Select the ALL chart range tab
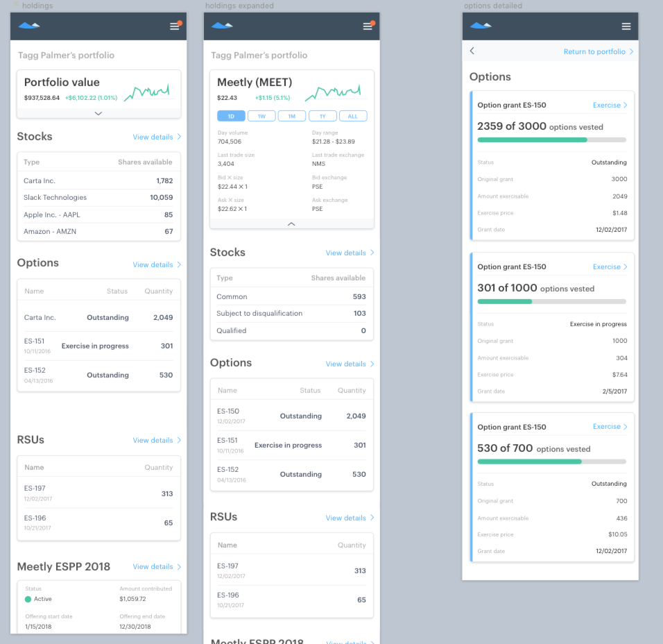 (353, 116)
